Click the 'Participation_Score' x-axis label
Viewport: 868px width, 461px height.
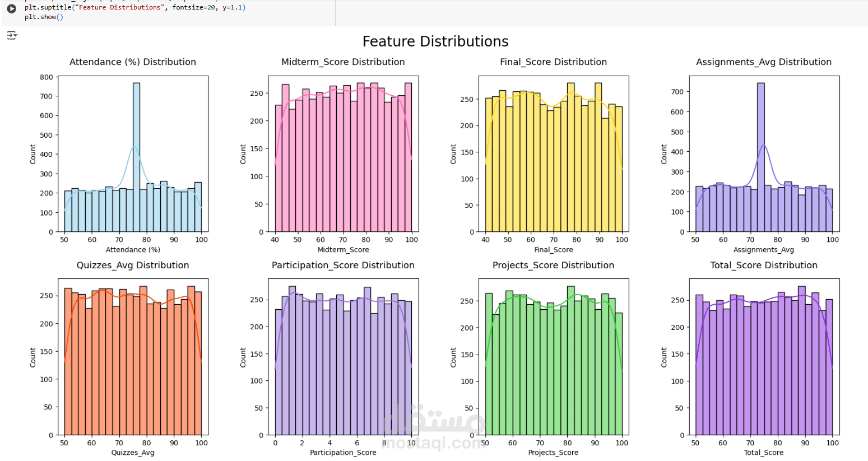pyautogui.click(x=343, y=453)
